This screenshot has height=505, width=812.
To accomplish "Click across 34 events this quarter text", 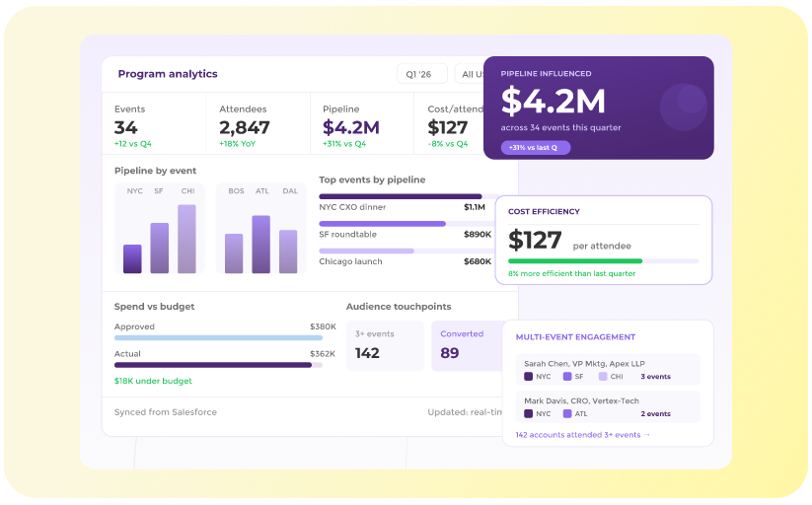I will pos(560,127).
